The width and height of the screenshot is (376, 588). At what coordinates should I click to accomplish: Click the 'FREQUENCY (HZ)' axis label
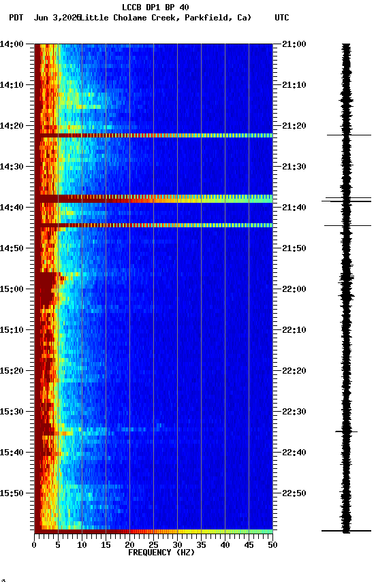pyautogui.click(x=161, y=553)
